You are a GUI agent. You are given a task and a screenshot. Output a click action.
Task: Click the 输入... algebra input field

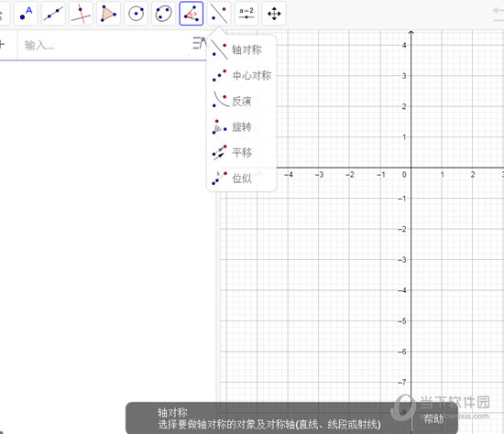coord(104,45)
